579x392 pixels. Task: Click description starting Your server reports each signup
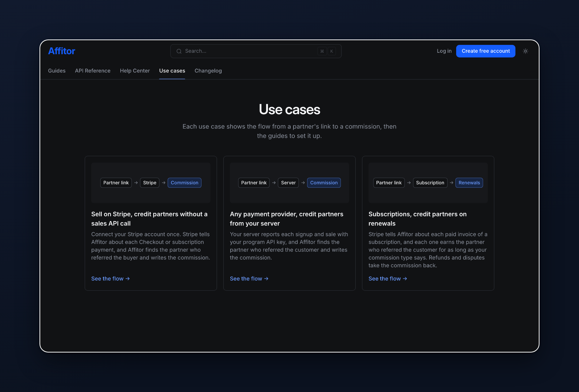[289, 246]
